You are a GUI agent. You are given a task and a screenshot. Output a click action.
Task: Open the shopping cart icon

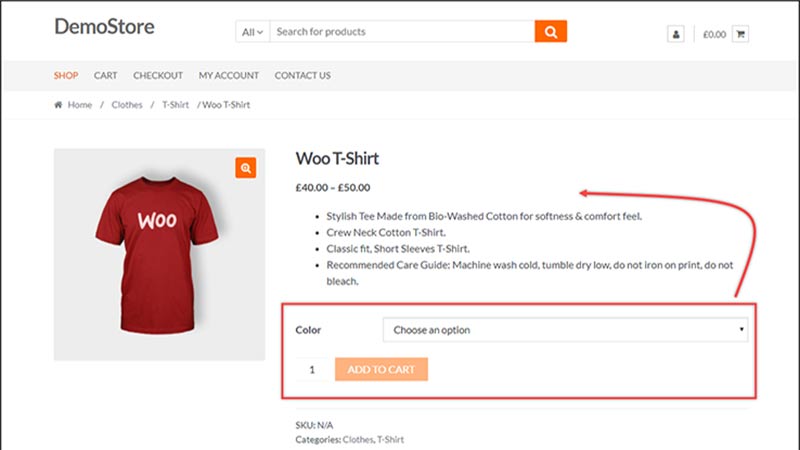tap(740, 34)
